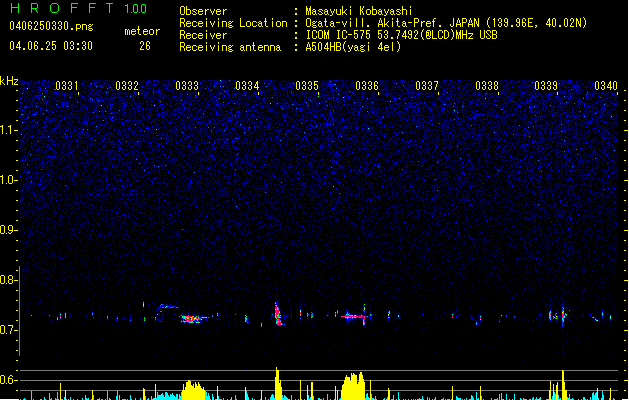Click the HROFFT 1.0.0 title text
Viewport: 629px width, 400px height.
pos(78,8)
